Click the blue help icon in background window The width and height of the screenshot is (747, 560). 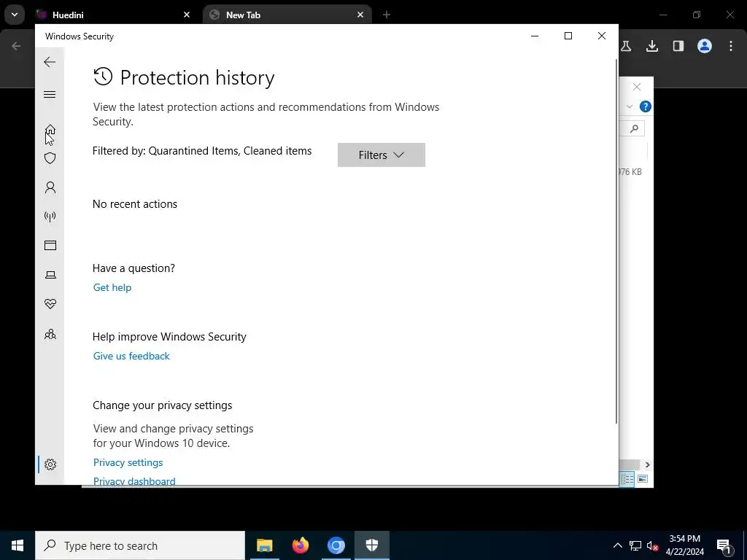pyautogui.click(x=646, y=106)
